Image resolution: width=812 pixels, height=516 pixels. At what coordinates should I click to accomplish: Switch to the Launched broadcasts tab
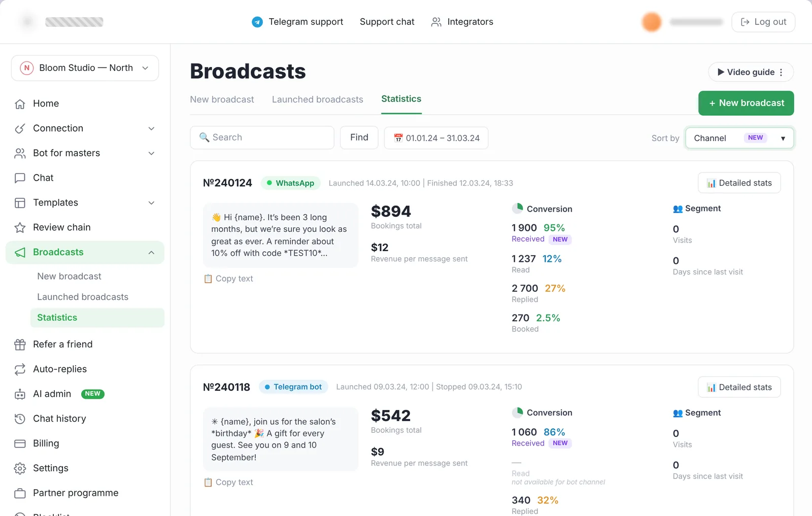(x=318, y=99)
